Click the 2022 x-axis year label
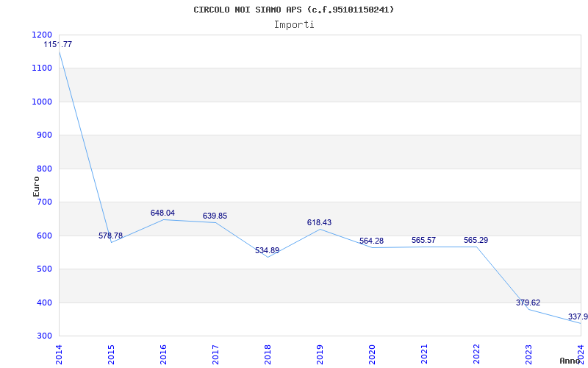Viewport: 588px width, 368px height. pos(476,354)
